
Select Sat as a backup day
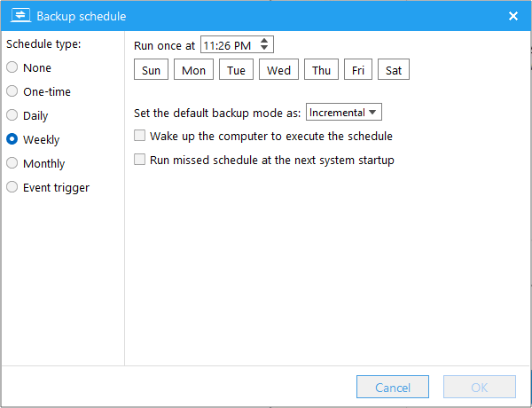[x=393, y=70]
